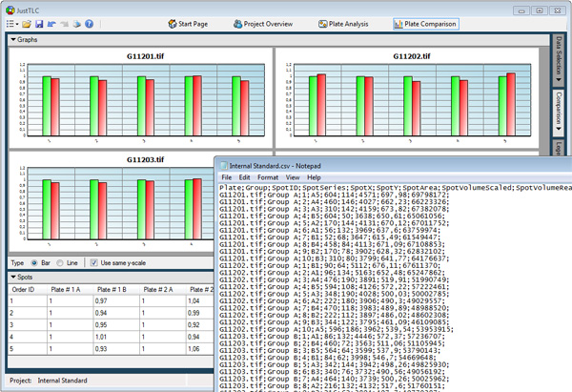Click the G11202.tif graph title
The height and width of the screenshot is (392, 572).
(412, 56)
